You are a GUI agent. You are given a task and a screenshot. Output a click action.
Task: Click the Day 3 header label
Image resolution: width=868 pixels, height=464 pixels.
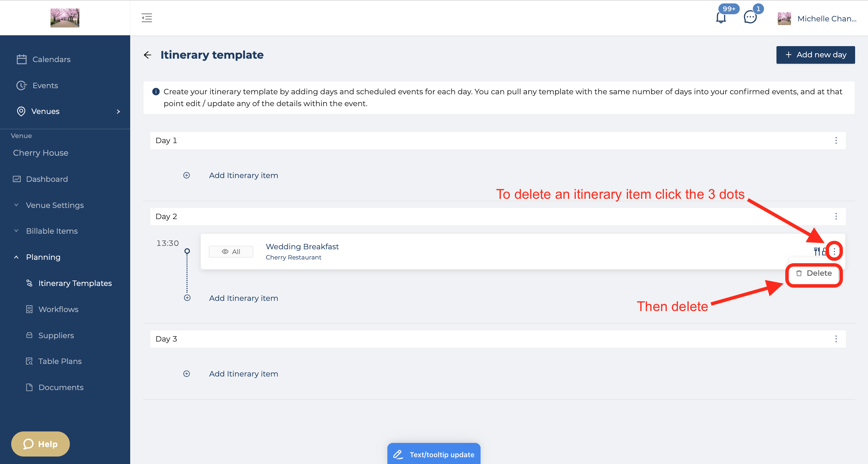coord(166,339)
